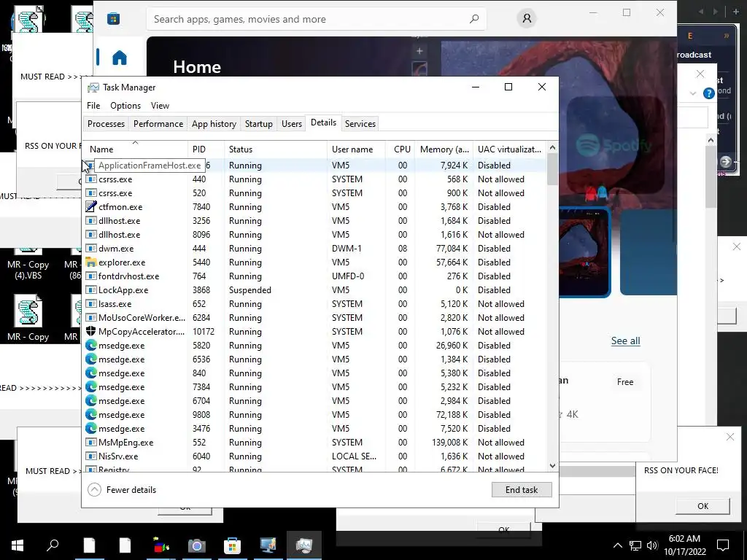Sort by PID column header

tap(206, 149)
